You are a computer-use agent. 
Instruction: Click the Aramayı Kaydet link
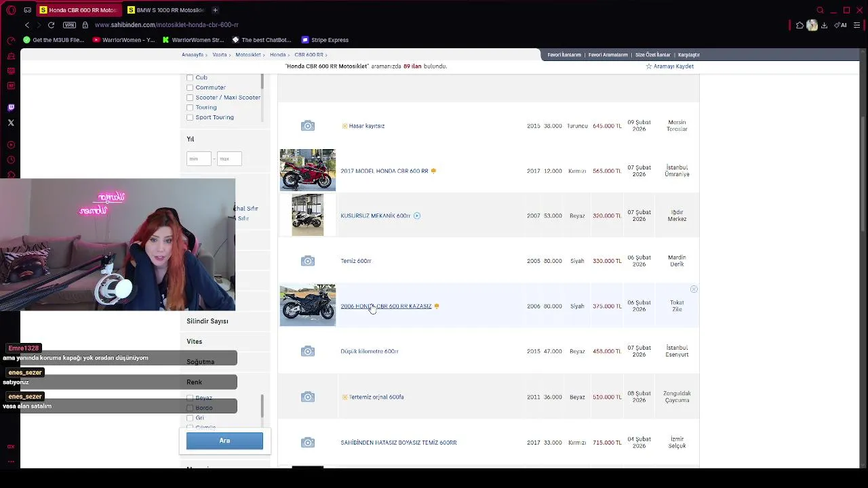[x=673, y=66]
